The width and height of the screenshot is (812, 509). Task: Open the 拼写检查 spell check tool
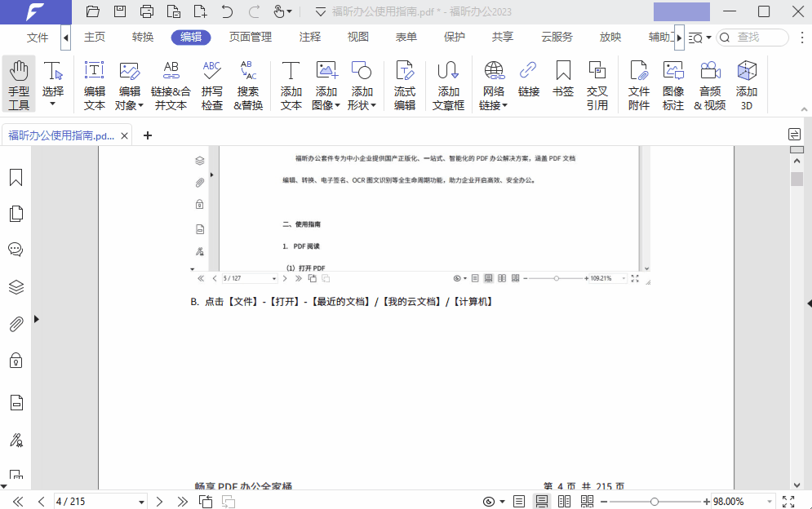pos(211,84)
